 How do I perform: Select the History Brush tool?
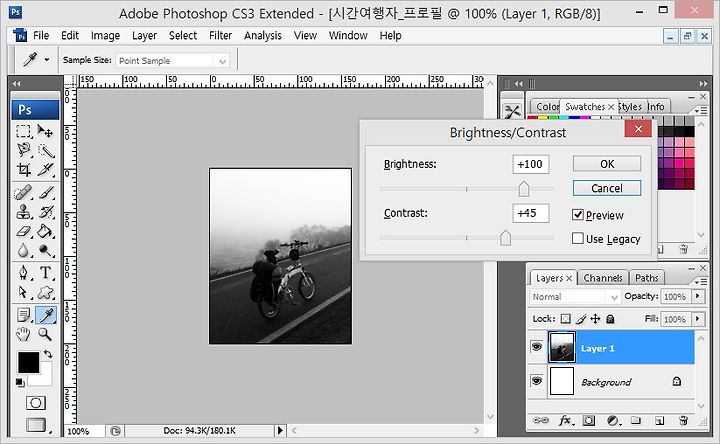(x=45, y=212)
